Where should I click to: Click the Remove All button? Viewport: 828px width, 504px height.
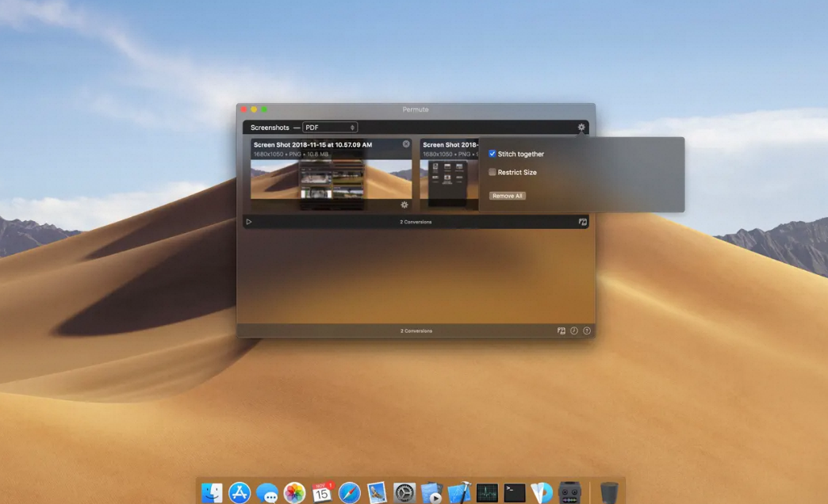click(x=507, y=196)
